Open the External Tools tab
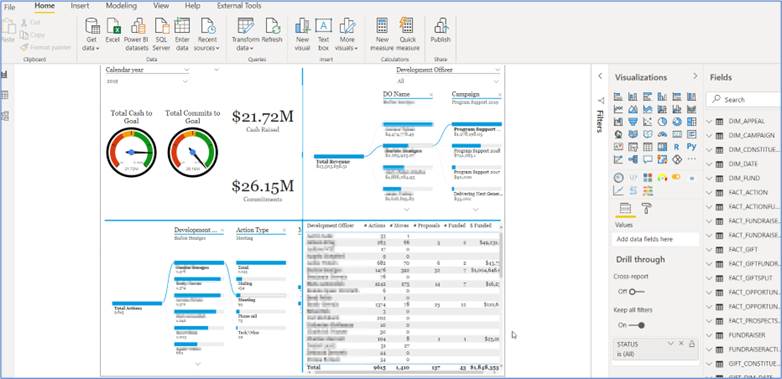The image size is (782, 379). pos(239,6)
